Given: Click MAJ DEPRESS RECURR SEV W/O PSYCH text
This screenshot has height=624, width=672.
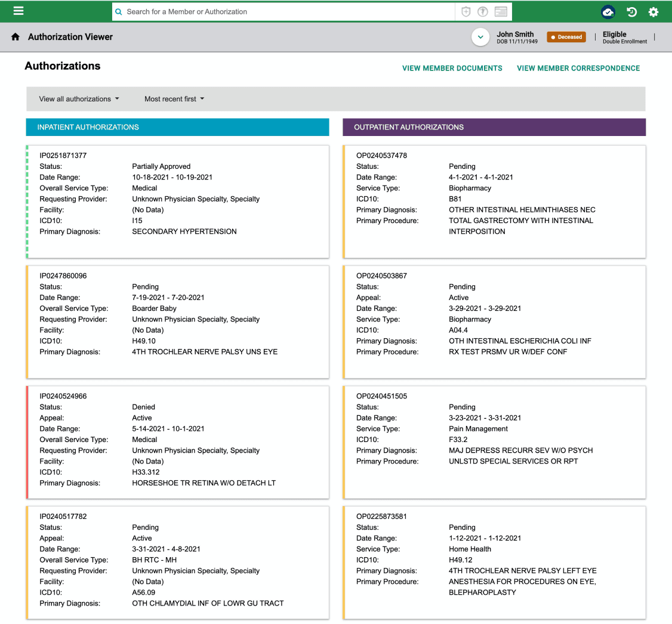Looking at the screenshot, I should 521,450.
